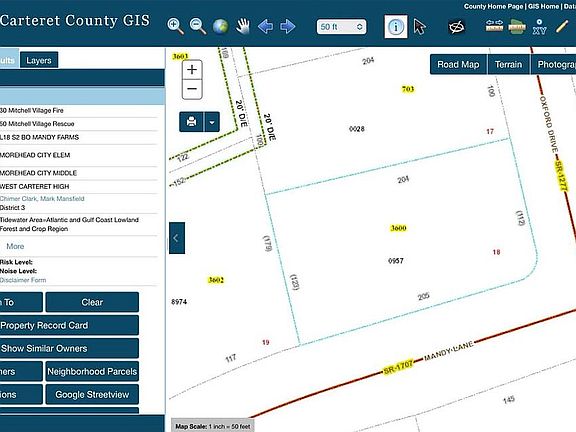This screenshot has width=576, height=432.
Task: Go to next map extent arrow
Action: 288,26
